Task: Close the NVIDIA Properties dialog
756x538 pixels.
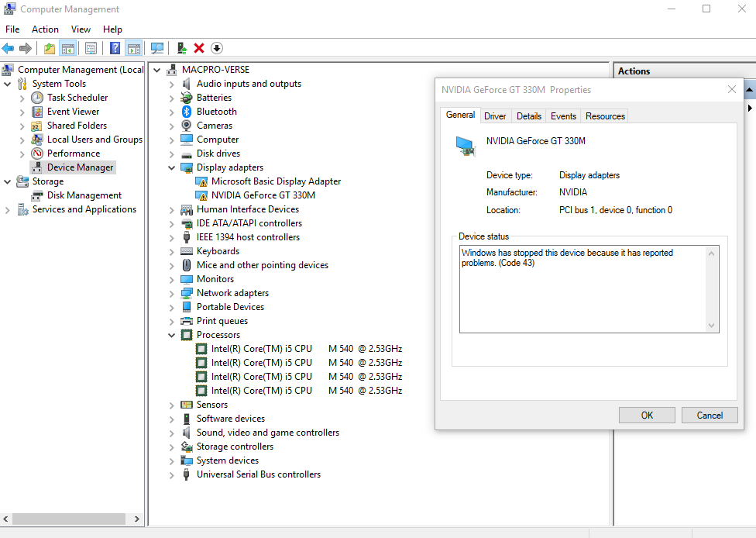Action: (731, 89)
